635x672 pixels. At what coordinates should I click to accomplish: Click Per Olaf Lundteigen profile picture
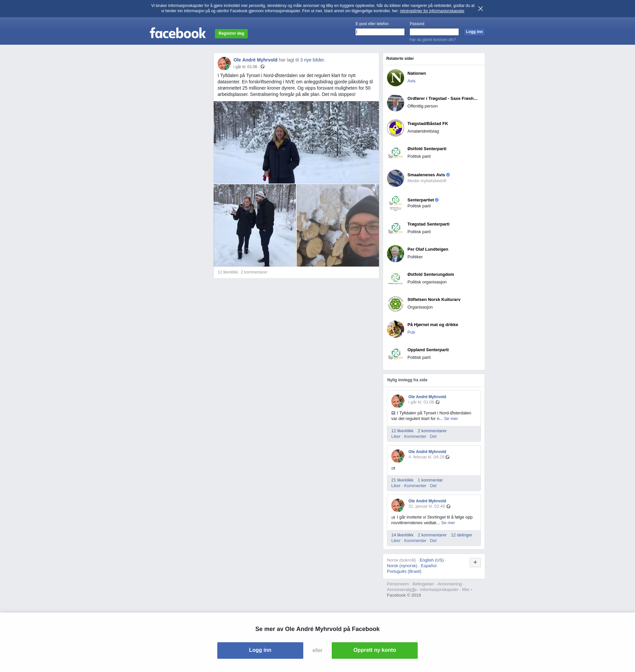pyautogui.click(x=395, y=254)
